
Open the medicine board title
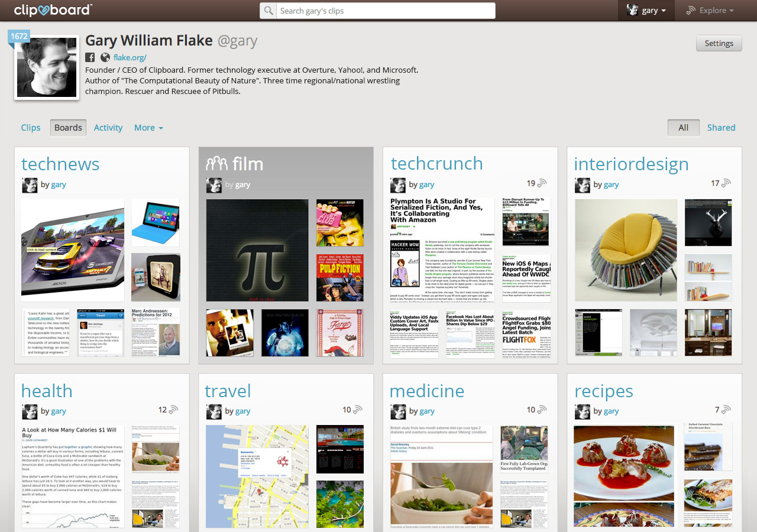point(427,391)
